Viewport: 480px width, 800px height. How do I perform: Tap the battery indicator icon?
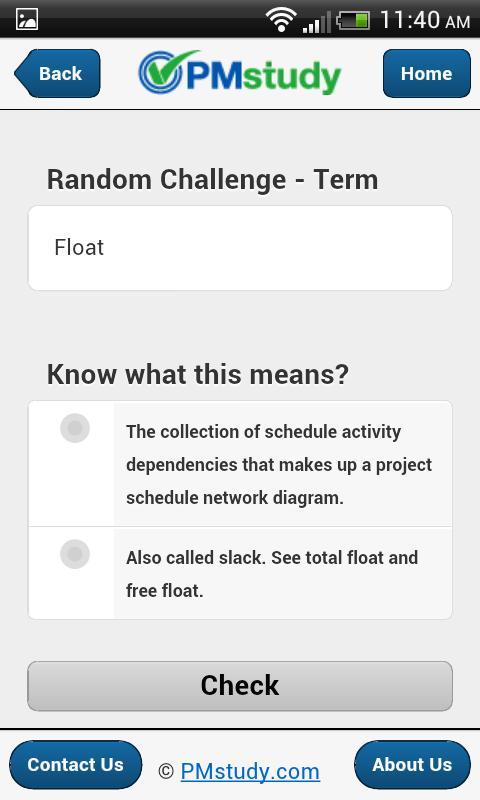[353, 21]
